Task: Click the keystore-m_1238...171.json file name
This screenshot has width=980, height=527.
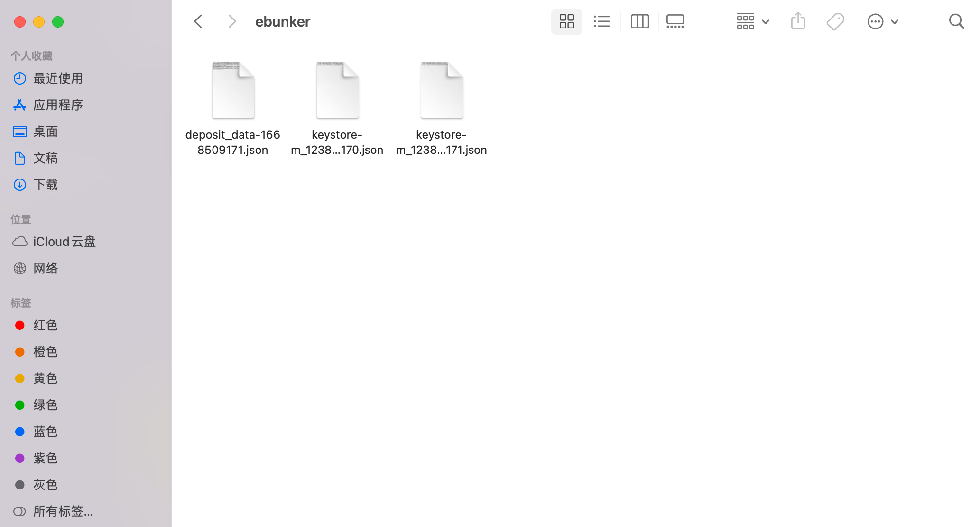Action: point(442,142)
